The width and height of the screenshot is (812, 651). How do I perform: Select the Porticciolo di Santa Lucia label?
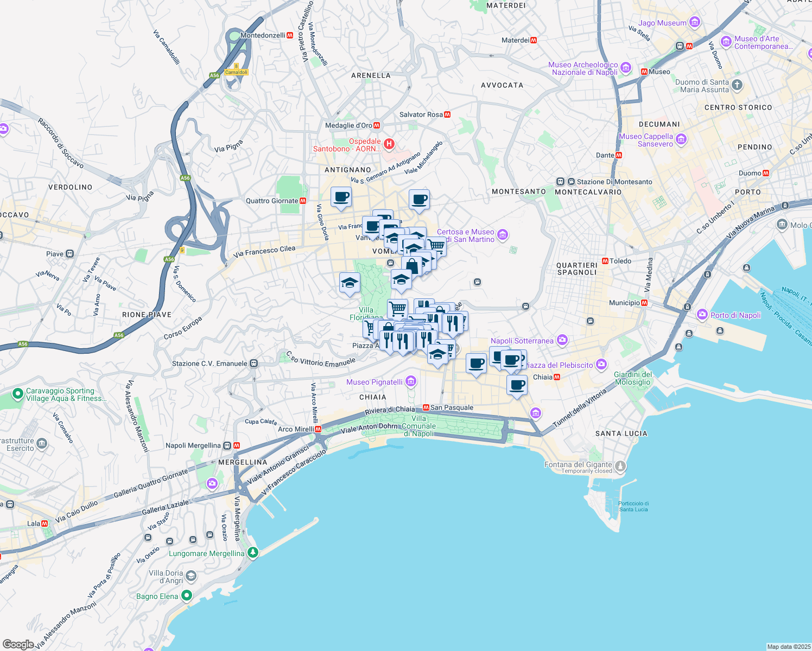pyautogui.click(x=633, y=506)
